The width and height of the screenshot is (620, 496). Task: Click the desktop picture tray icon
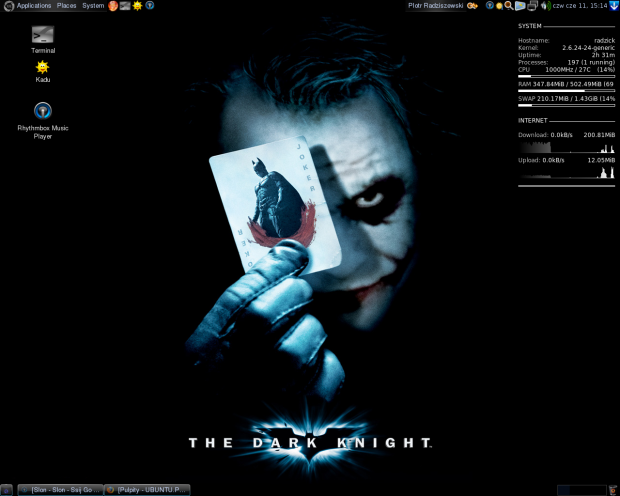(x=520, y=6)
